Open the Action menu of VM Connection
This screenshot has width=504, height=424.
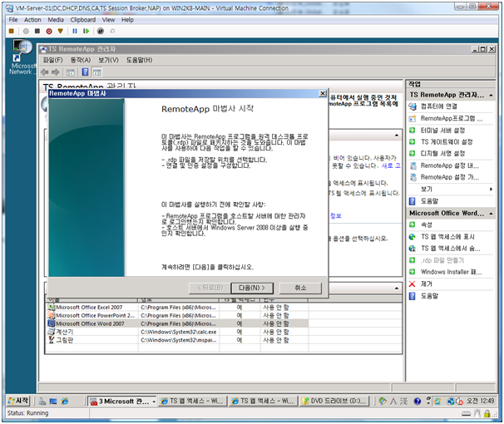tap(32, 20)
